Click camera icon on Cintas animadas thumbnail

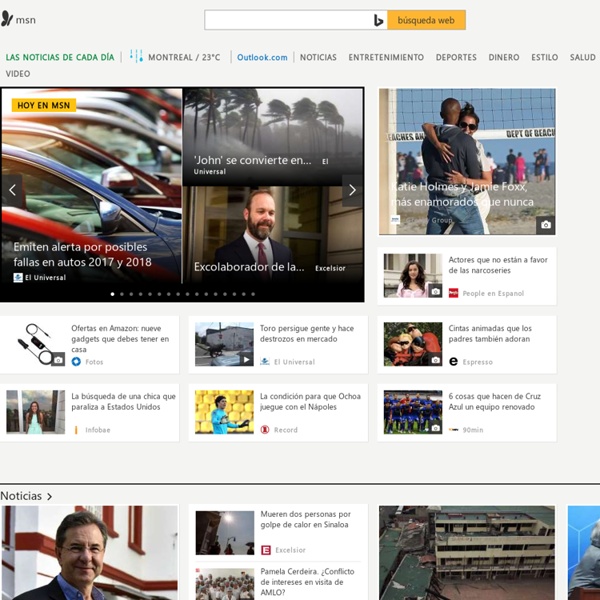pos(435,359)
